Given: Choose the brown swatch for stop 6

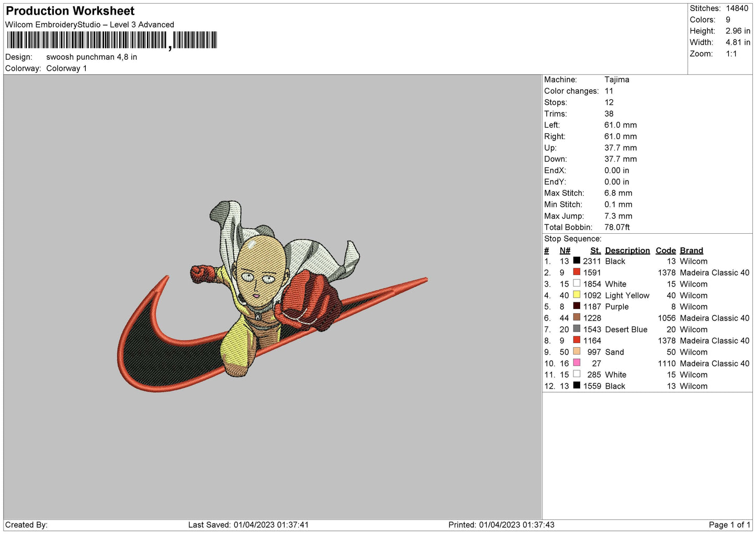Looking at the screenshot, I should coord(577,317).
